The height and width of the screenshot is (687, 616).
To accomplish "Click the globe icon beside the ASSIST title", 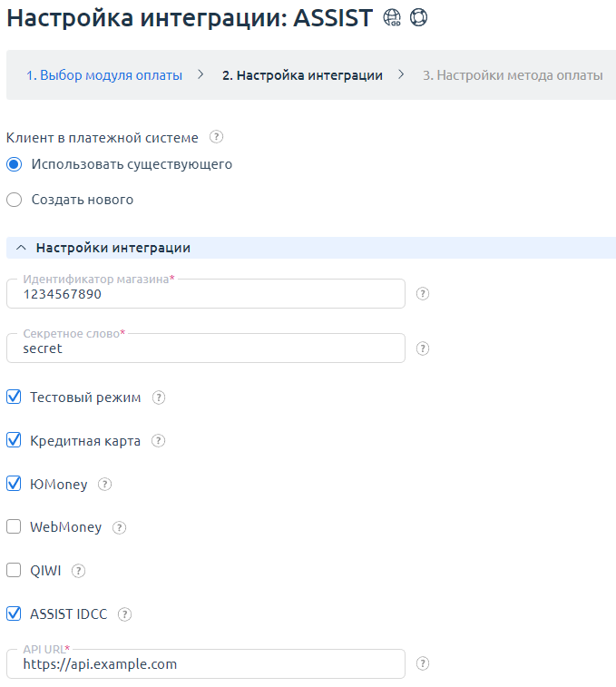I will pyautogui.click(x=393, y=18).
